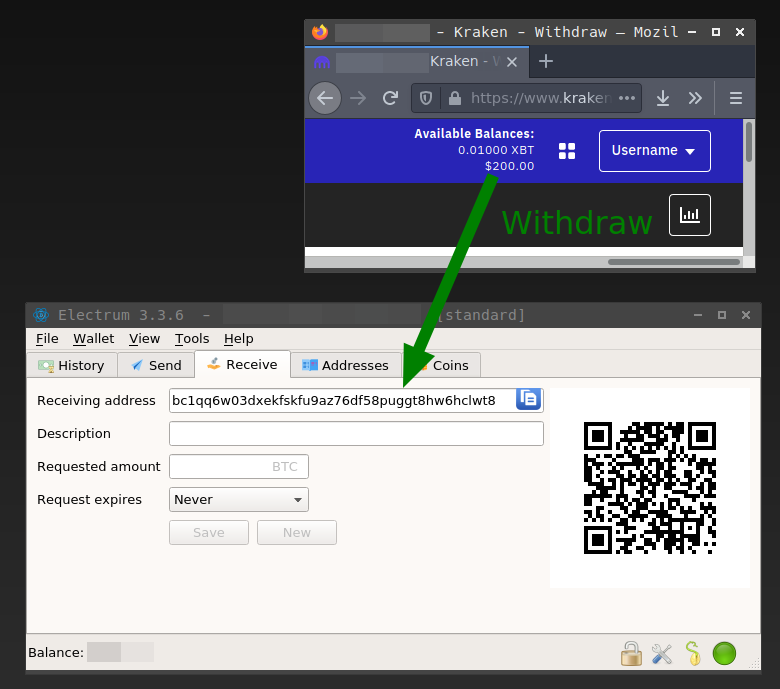
Task: Maximize the Firefox window
Action: coord(716,32)
